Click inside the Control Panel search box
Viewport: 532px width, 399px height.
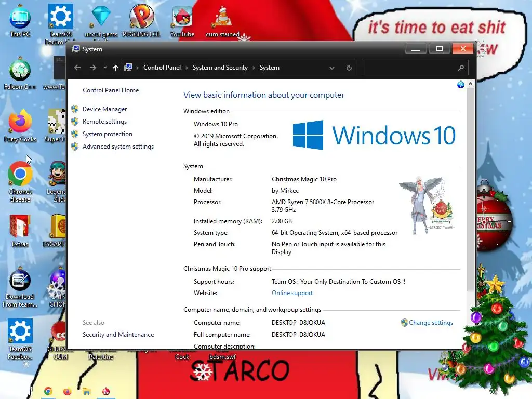[410, 68]
